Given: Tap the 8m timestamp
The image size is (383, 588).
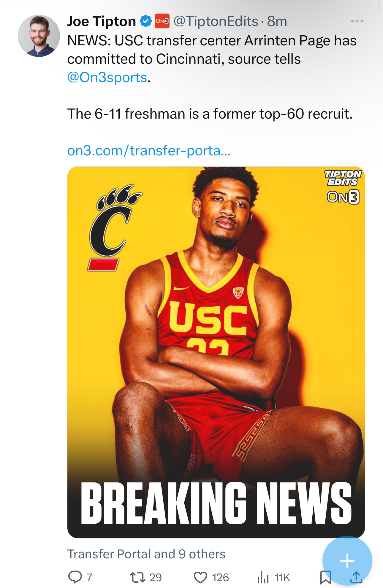Looking at the screenshot, I should tap(277, 21).
